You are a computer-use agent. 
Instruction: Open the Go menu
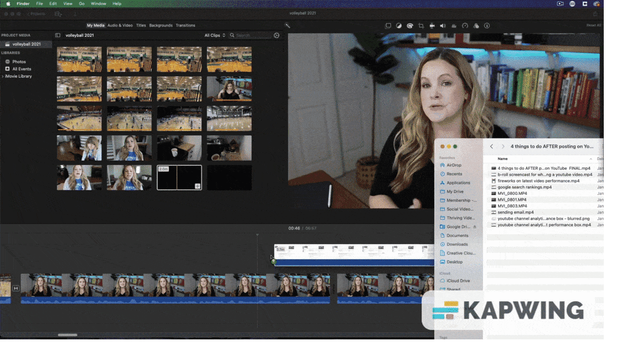pos(82,4)
